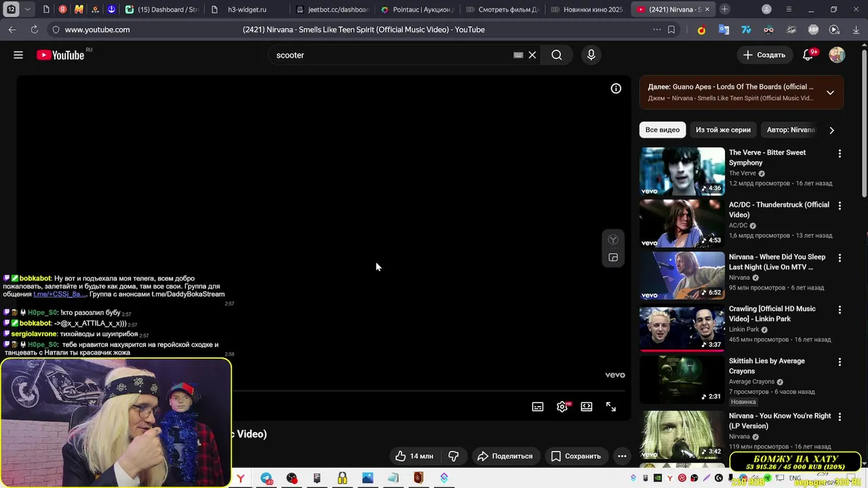Image resolution: width=868 pixels, height=488 pixels.
Task: Select the Автор: Nirvana chip
Action: 791,129
